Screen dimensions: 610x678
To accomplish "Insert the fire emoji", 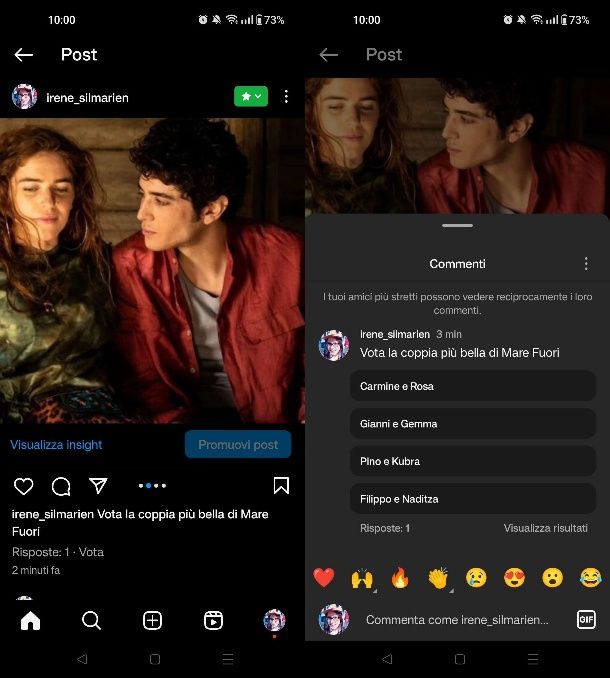I will pyautogui.click(x=400, y=578).
